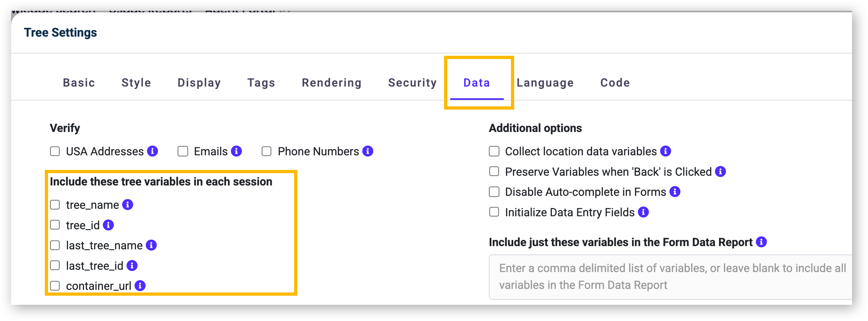Switch to the Security tab
Viewport: 868px width, 321px height.
pos(413,83)
